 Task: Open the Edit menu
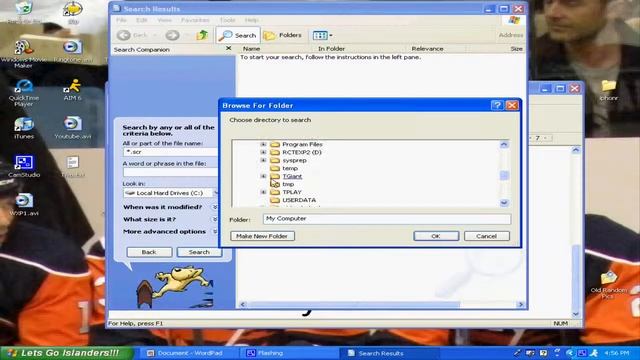142,20
